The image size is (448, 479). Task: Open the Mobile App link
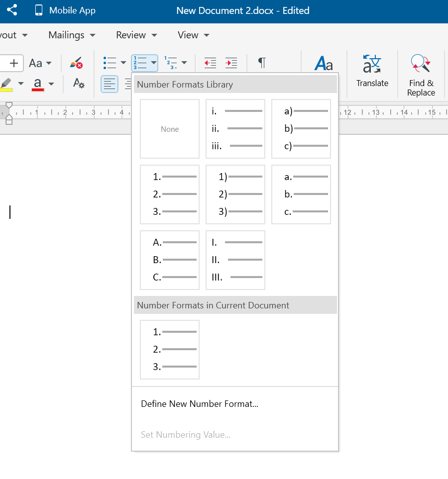point(65,10)
